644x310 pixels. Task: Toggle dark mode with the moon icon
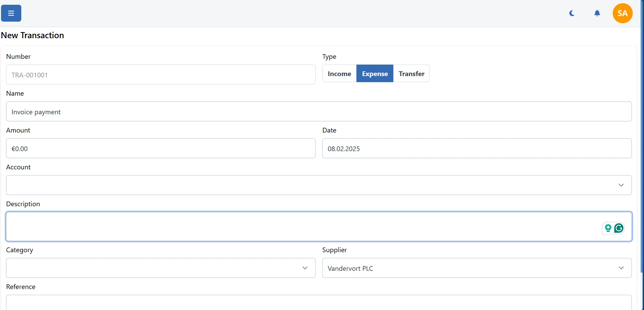(572, 13)
